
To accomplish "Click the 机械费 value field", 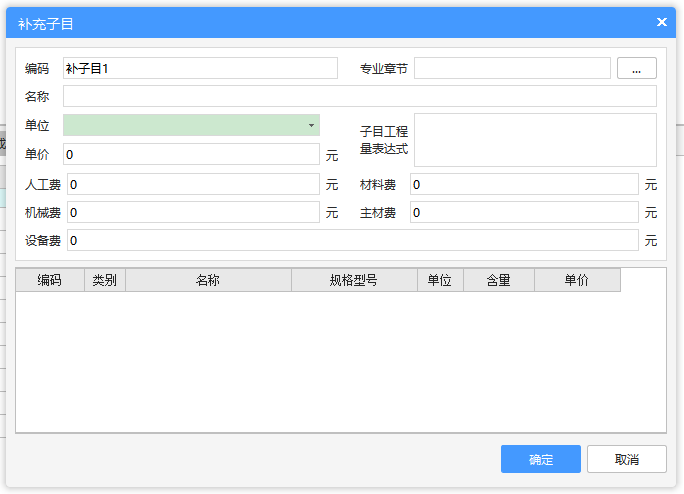I will [x=193, y=213].
